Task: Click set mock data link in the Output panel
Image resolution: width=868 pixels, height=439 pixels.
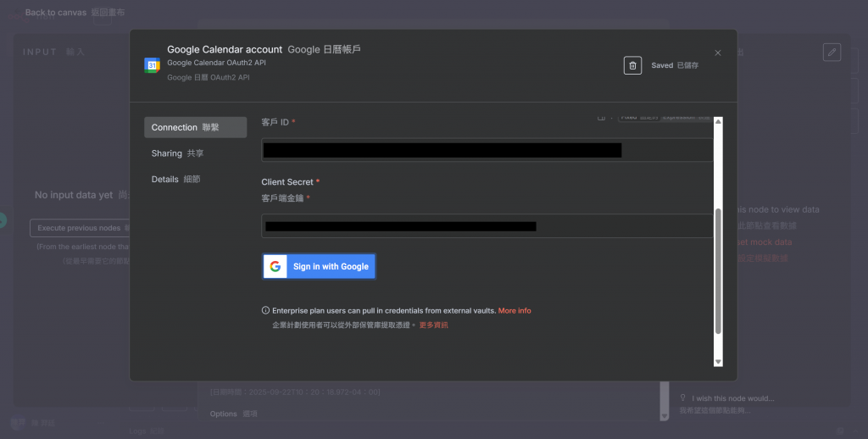Action: [764, 242]
